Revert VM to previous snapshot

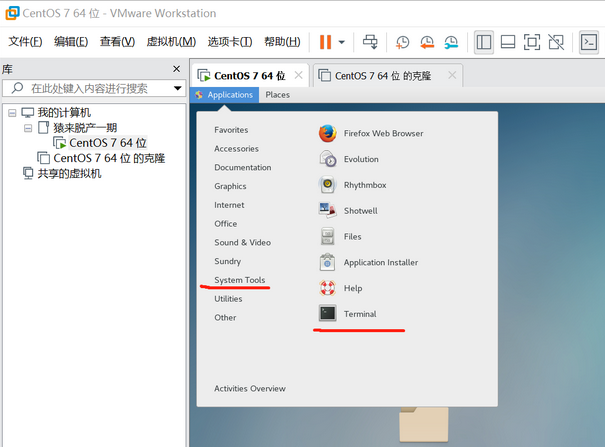[x=427, y=42]
